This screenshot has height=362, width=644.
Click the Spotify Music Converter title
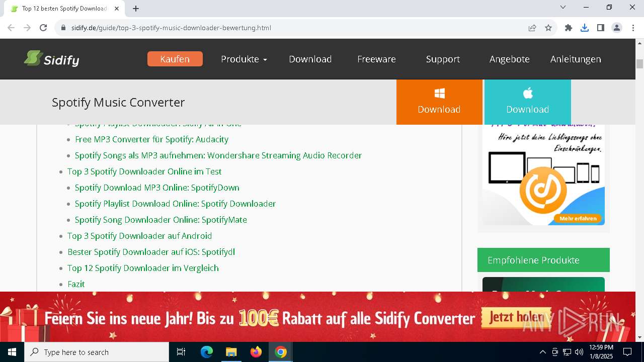pyautogui.click(x=118, y=102)
